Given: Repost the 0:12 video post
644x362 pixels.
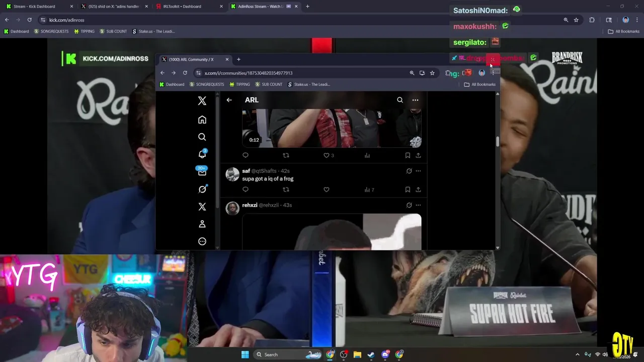Looking at the screenshot, I should 286,155.
